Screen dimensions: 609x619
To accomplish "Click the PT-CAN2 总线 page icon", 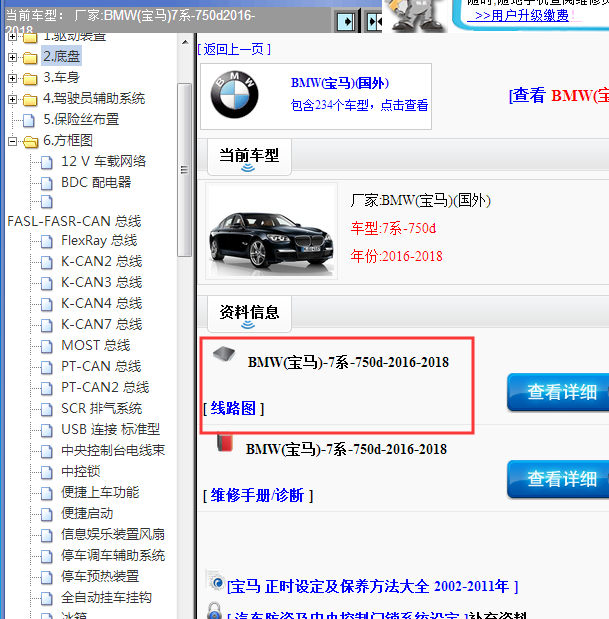I will coord(47,388).
